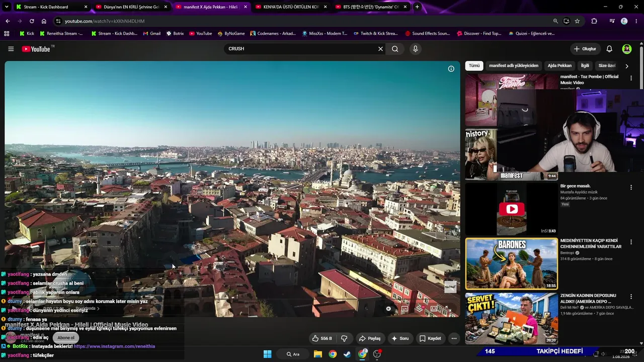Screen dimensions: 644x362
Task: Open the YouTube account avatar menu
Action: [x=627, y=49]
